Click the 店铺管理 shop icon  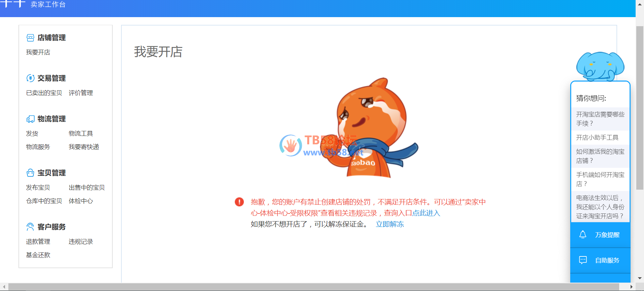pyautogui.click(x=30, y=38)
